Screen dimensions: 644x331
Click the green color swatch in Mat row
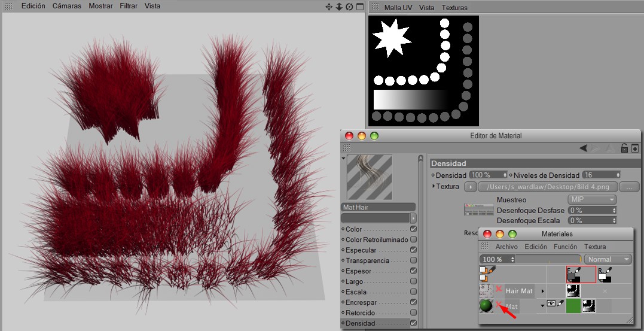pos(573,306)
